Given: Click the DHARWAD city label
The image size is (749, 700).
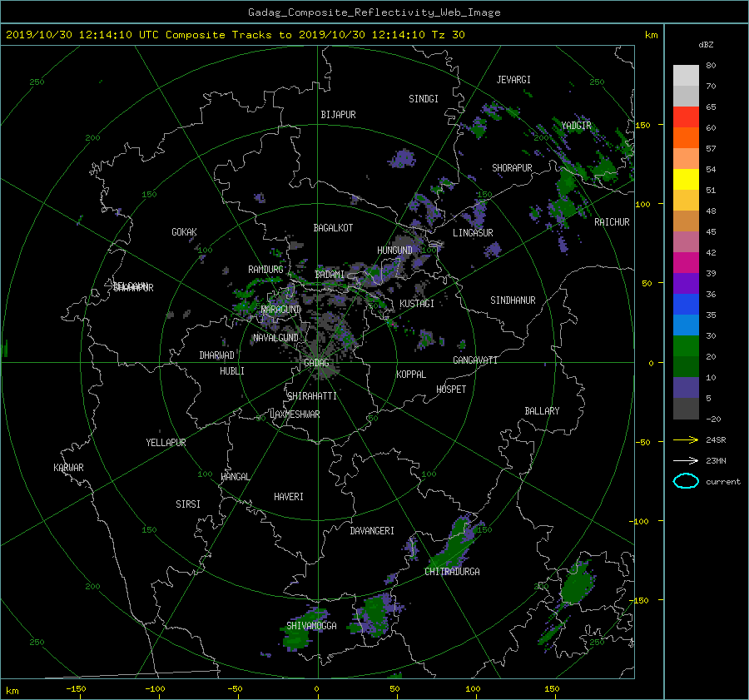Looking at the screenshot, I should click(x=217, y=355).
